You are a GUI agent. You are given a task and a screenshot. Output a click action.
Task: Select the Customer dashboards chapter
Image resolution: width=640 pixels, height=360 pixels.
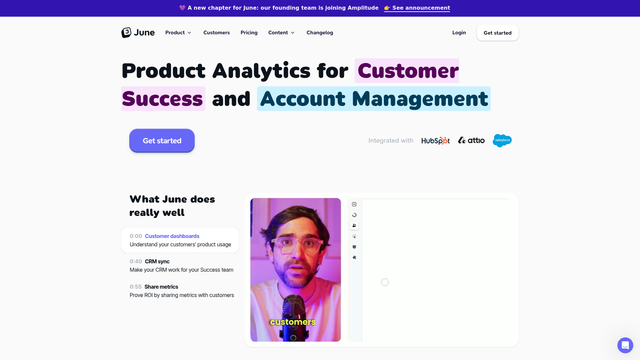[x=180, y=240]
